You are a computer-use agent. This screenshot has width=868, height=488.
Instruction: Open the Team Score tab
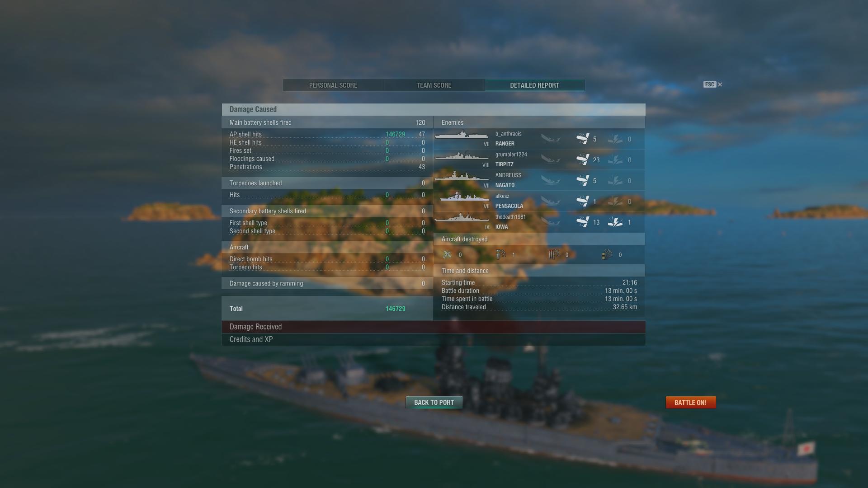click(x=434, y=85)
